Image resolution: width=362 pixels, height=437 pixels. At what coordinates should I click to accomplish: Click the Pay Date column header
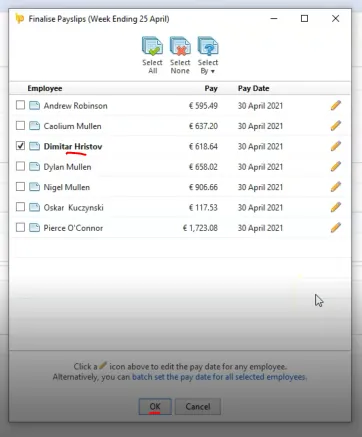coord(254,88)
